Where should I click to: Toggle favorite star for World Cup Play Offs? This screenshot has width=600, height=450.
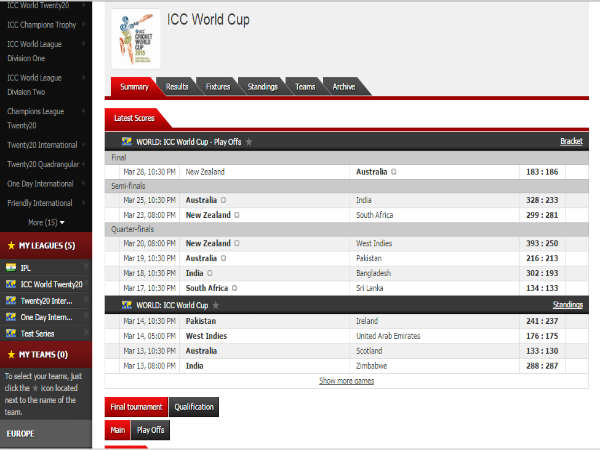(x=249, y=141)
